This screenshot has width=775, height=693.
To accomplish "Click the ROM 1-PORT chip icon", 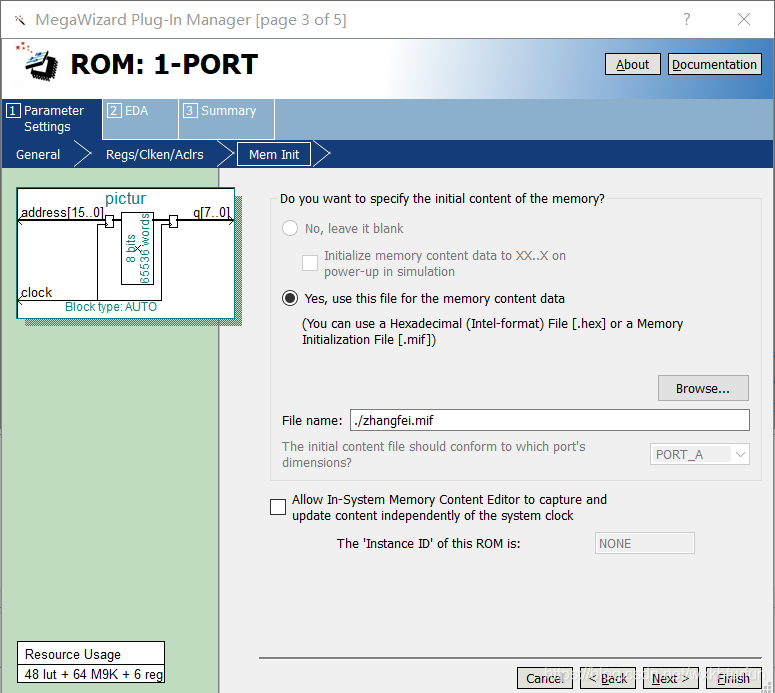I will click(x=38, y=62).
